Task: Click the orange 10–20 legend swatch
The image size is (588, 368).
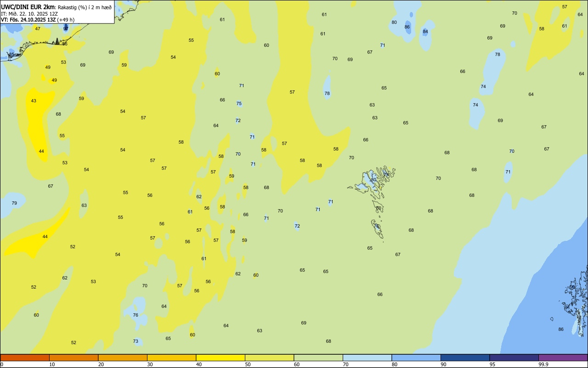Action: (73, 357)
